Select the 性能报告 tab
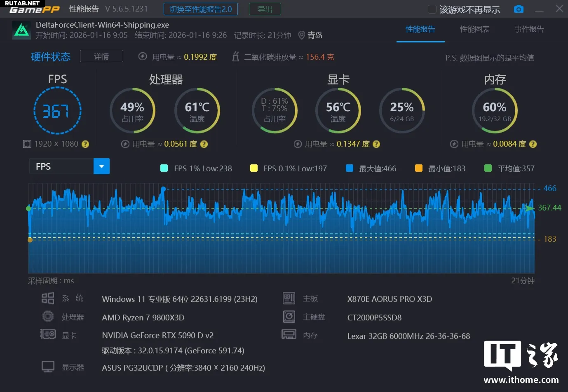 [x=420, y=29]
